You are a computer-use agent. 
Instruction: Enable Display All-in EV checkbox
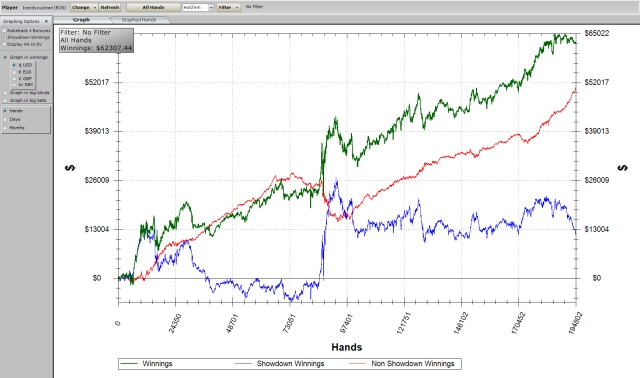pyautogui.click(x=4, y=44)
